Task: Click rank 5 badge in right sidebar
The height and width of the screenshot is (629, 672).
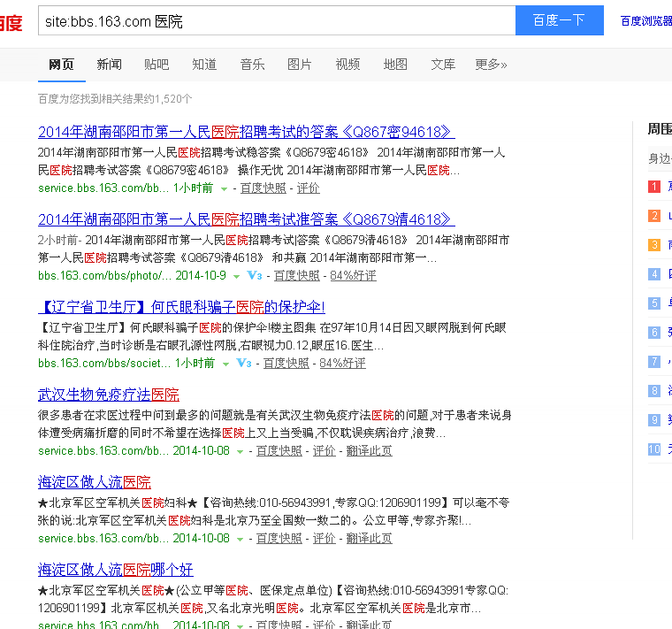Action: coord(654,303)
